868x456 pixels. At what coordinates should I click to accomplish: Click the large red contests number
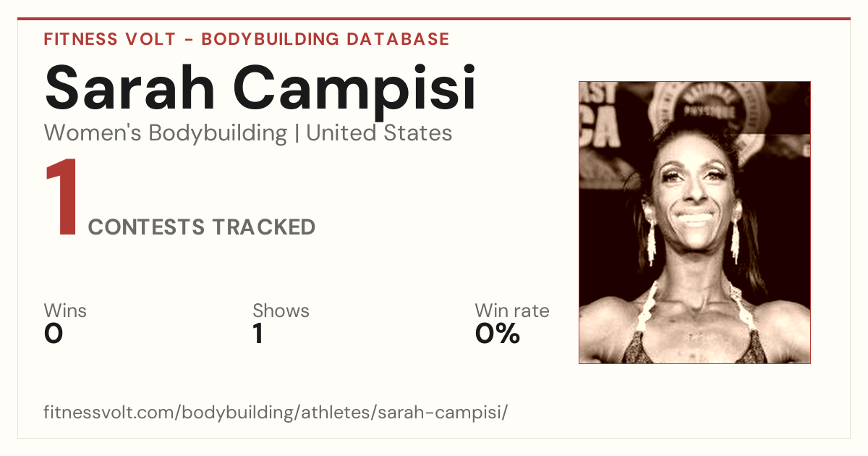tap(62, 198)
